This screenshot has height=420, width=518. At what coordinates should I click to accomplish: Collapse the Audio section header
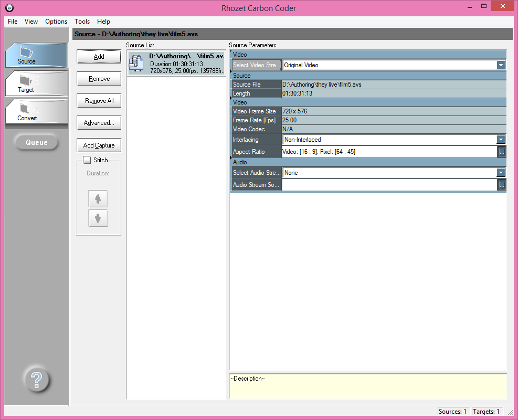368,162
